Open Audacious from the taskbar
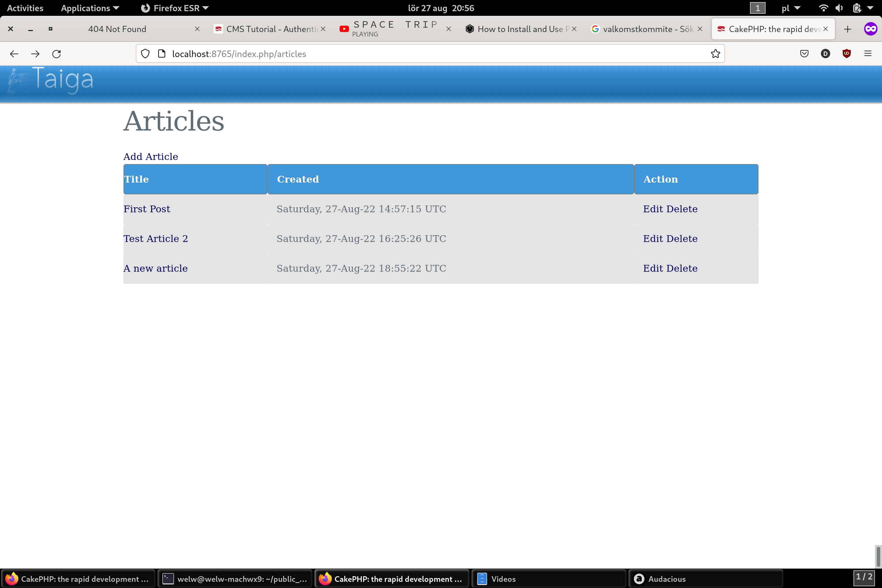Screen dimensions: 882x588 666,579
